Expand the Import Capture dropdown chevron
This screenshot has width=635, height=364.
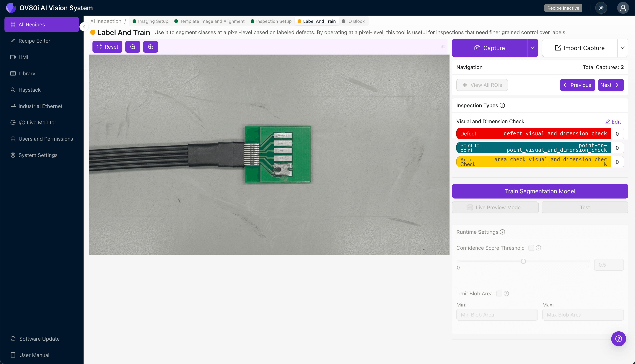tap(623, 48)
